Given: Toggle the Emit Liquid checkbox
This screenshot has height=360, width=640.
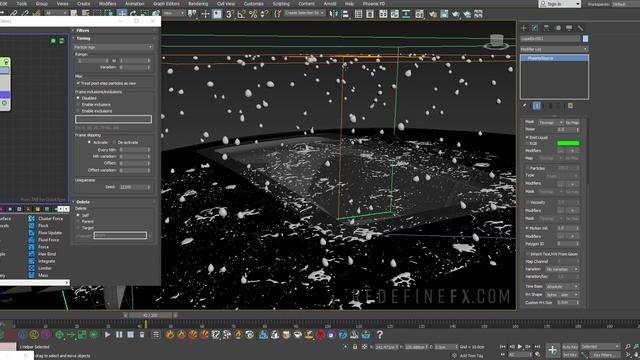Looking at the screenshot, I should [527, 138].
